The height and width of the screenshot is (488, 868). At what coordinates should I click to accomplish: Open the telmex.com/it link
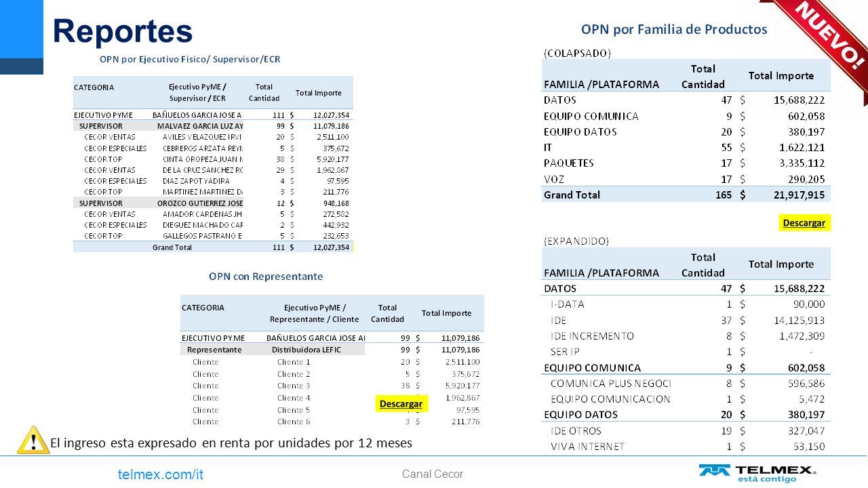click(160, 474)
